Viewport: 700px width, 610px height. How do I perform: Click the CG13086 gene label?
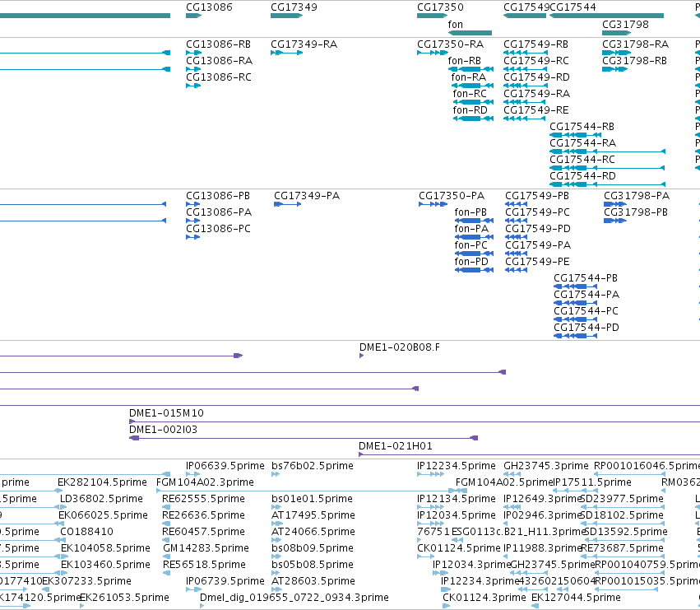209,7
